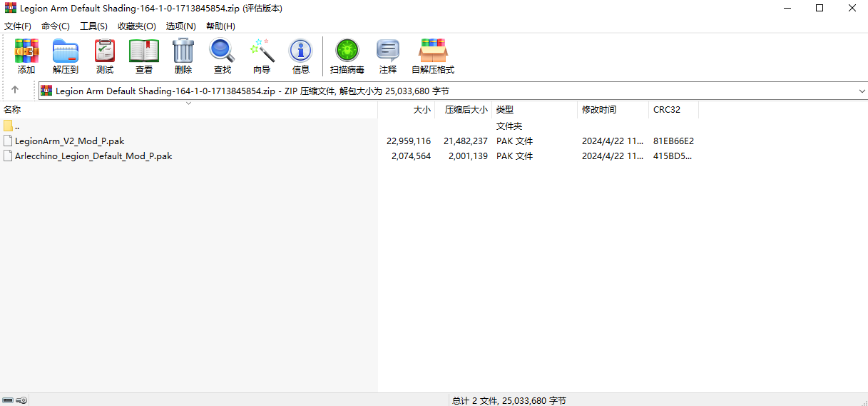Click size value 22,959,116
Viewport: 868px width, 406px height.
(x=409, y=141)
